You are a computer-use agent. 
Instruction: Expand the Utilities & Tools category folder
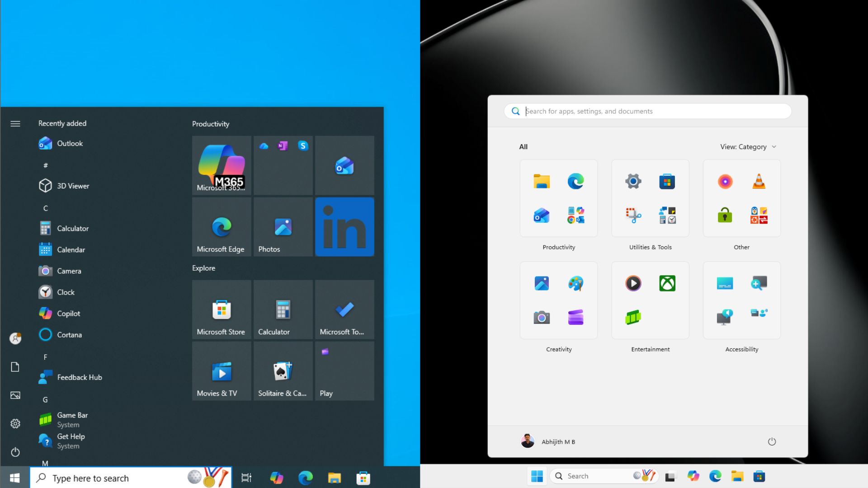[x=650, y=198]
